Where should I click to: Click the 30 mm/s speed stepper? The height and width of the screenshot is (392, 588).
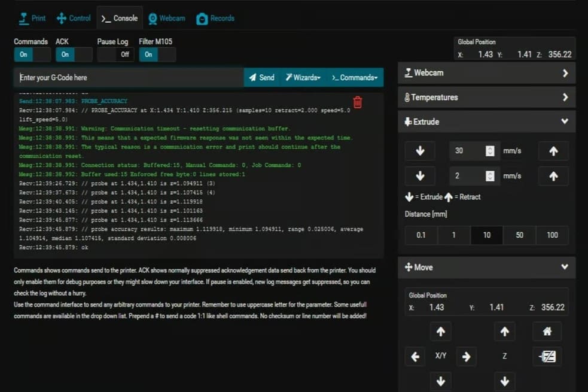click(490, 151)
